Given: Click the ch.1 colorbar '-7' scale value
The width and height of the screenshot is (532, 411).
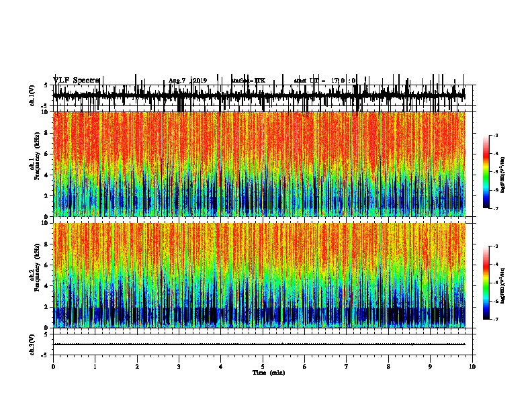Looking at the screenshot, I should tap(496, 208).
